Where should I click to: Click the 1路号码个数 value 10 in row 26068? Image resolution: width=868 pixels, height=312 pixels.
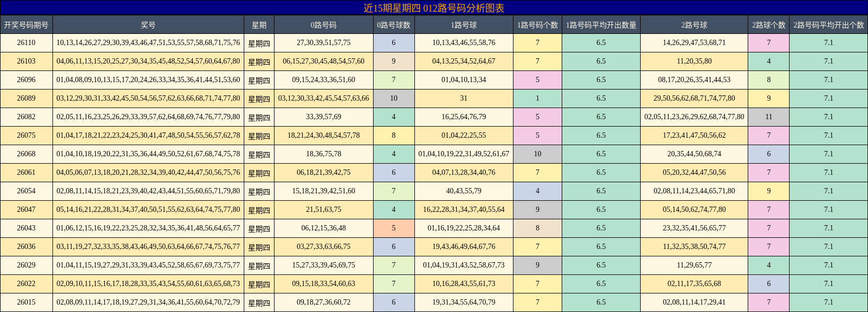[x=537, y=154]
